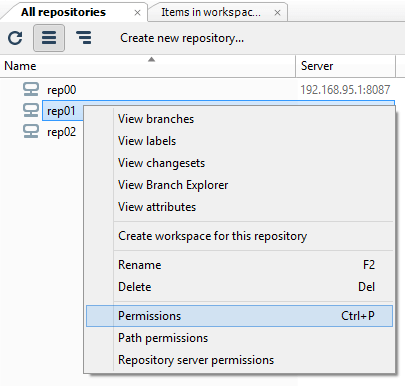Click Create new repository link

tap(182, 38)
